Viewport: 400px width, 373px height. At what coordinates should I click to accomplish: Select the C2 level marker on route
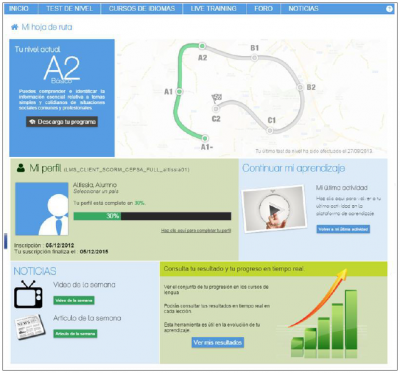[x=216, y=109]
